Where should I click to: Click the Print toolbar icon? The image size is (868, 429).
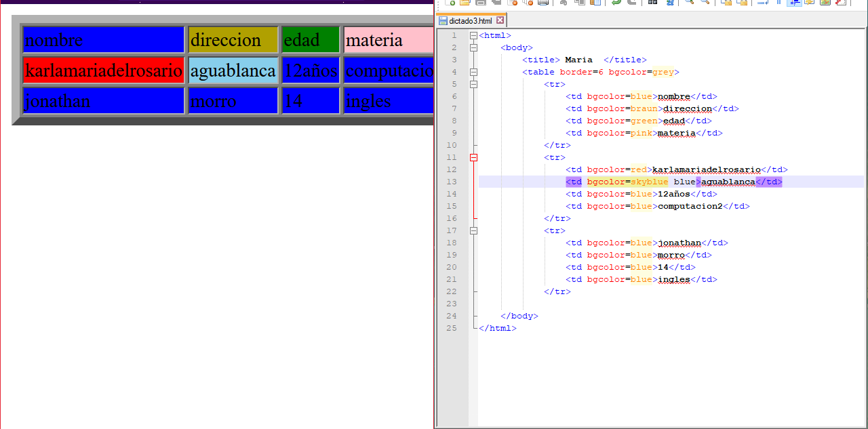(542, 3)
